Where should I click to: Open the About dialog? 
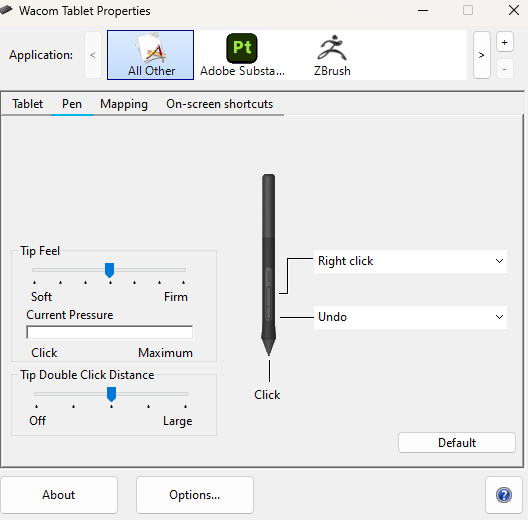pyautogui.click(x=59, y=495)
